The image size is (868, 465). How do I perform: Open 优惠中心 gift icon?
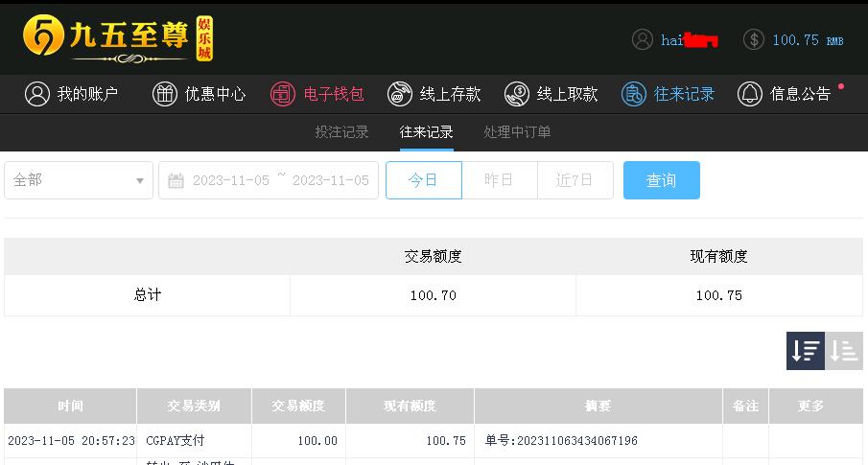(164, 94)
